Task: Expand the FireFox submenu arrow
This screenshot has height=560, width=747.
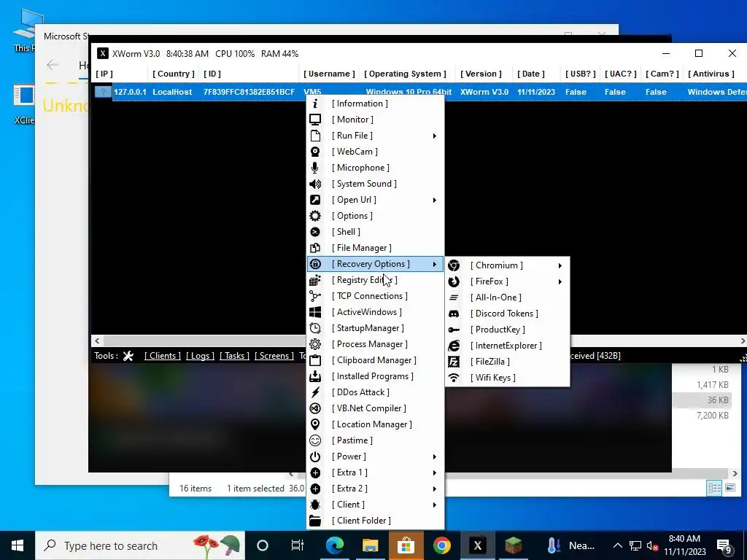Action: click(560, 281)
